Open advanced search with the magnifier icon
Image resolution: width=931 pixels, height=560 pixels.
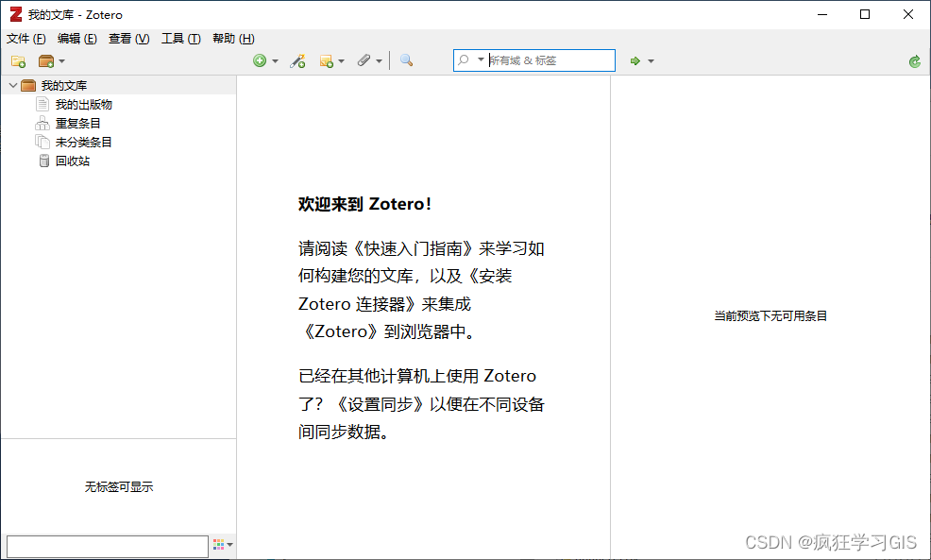point(406,60)
